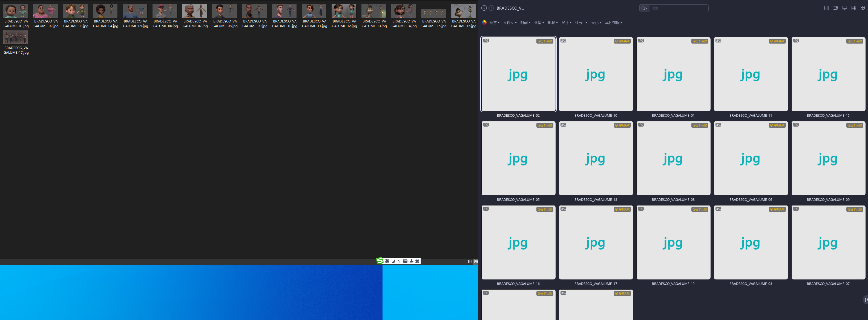Click the Sogou input method S logo
The image size is (868, 320).
(x=380, y=261)
